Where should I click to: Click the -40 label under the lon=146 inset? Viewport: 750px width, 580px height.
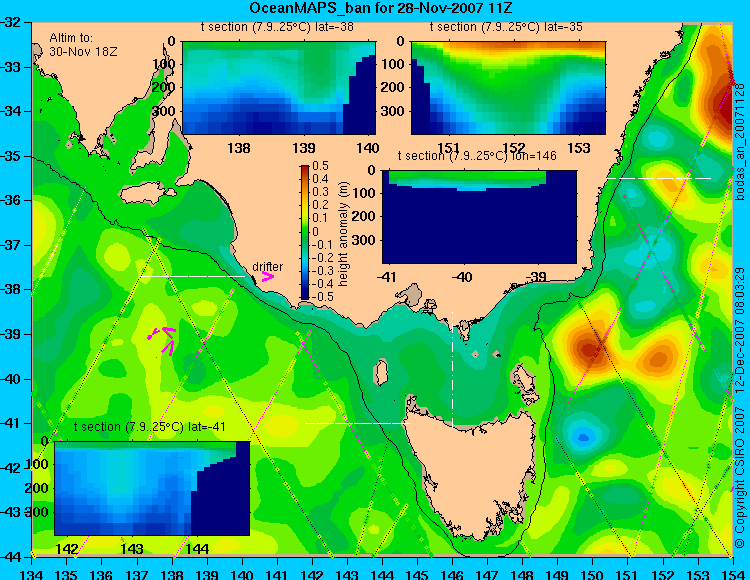click(x=462, y=276)
